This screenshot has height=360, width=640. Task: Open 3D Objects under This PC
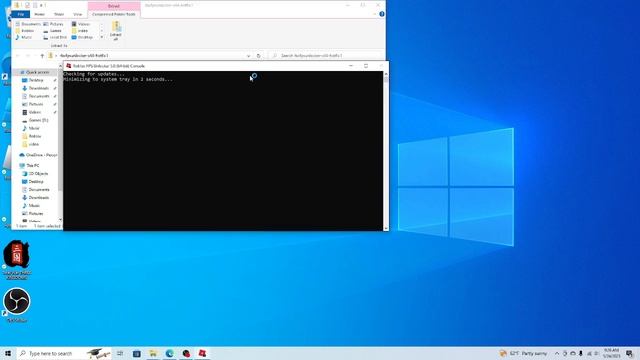click(x=38, y=173)
